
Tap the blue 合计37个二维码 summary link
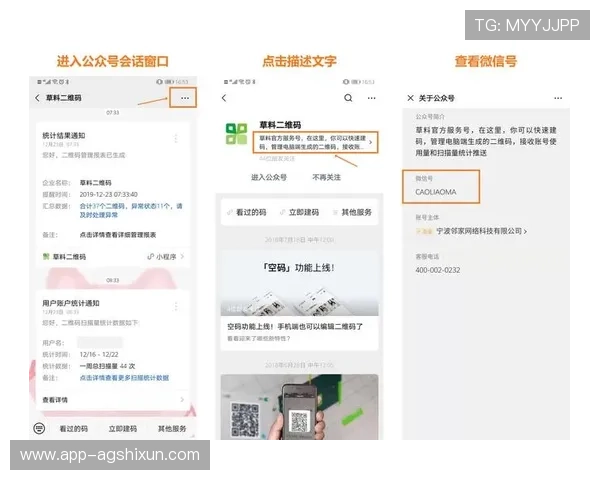131,211
